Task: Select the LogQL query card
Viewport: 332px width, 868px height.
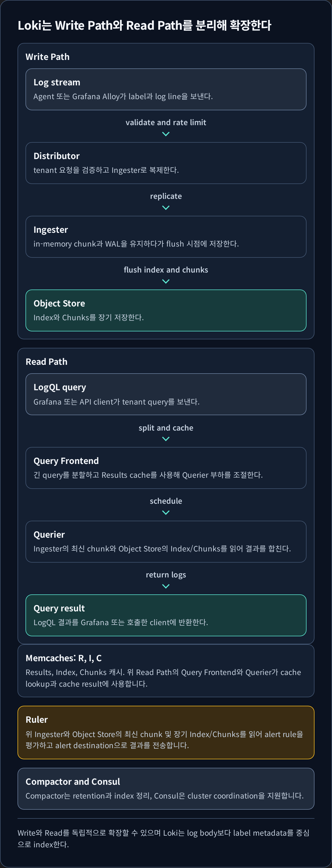Action: click(x=166, y=394)
